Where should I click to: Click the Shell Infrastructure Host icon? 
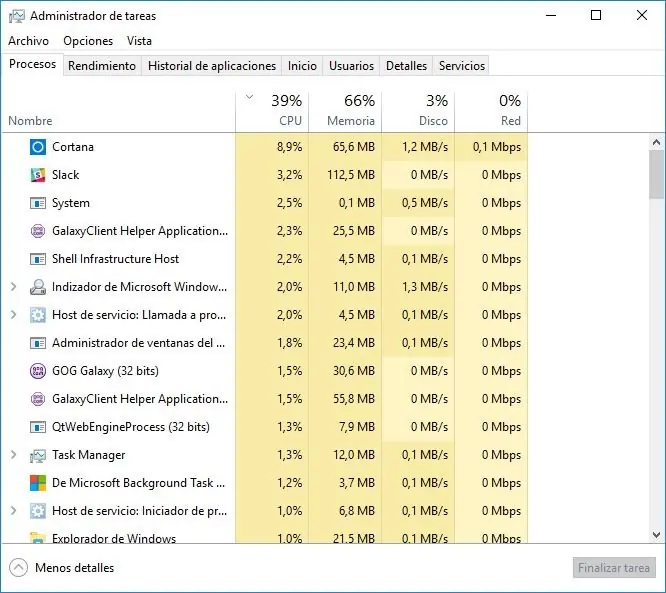(38, 259)
